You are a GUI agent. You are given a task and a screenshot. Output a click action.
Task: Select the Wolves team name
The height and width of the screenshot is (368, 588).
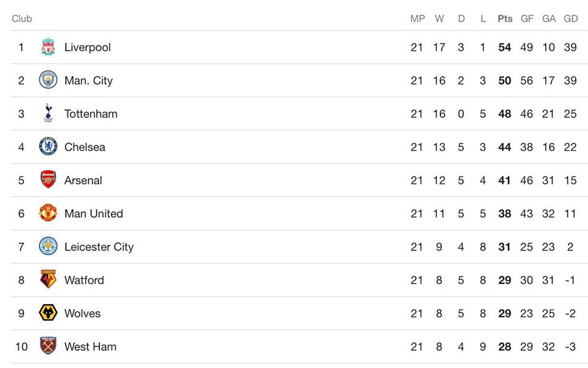[83, 313]
